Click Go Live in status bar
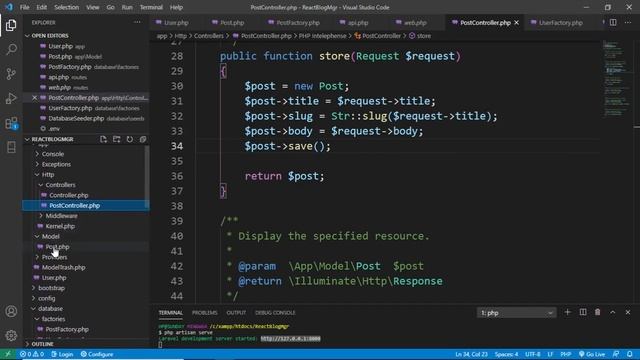Screen dimensions: 640x360 592,354
